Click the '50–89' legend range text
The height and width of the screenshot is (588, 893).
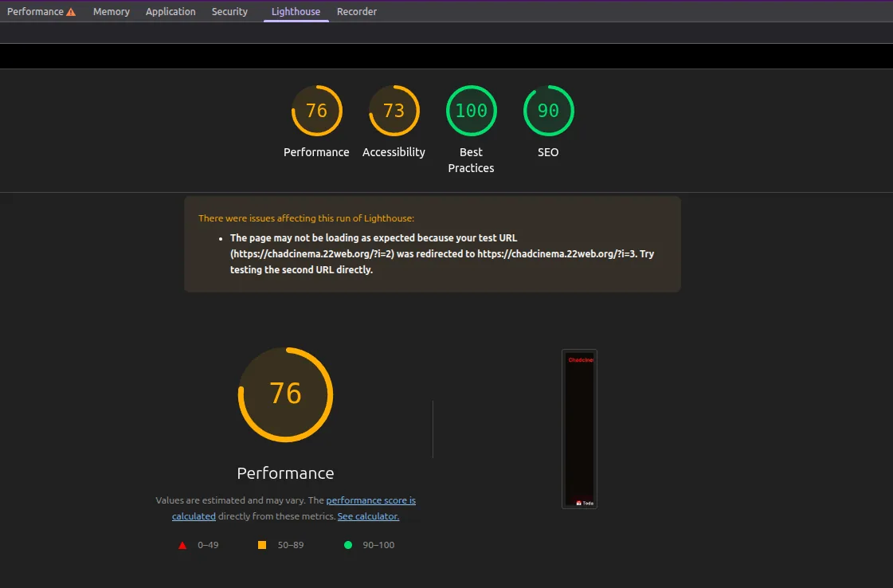pos(291,545)
